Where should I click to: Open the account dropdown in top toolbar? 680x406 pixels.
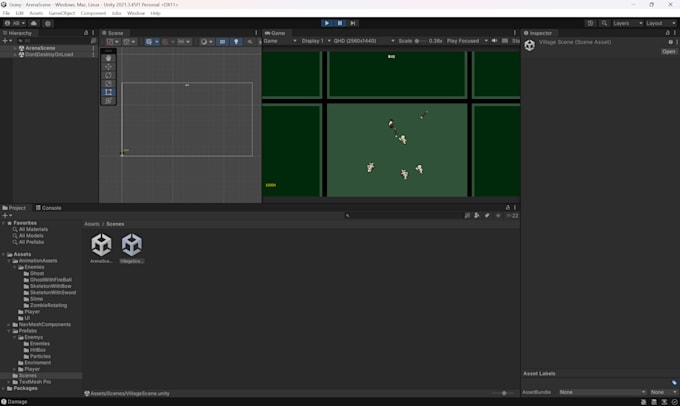click(x=15, y=23)
